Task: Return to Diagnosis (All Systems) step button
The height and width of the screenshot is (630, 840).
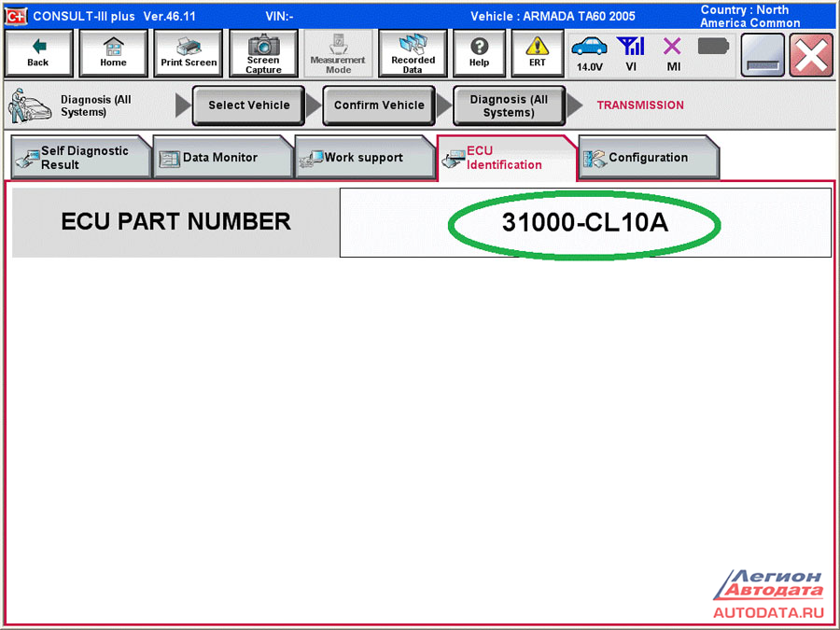Action: pos(509,105)
